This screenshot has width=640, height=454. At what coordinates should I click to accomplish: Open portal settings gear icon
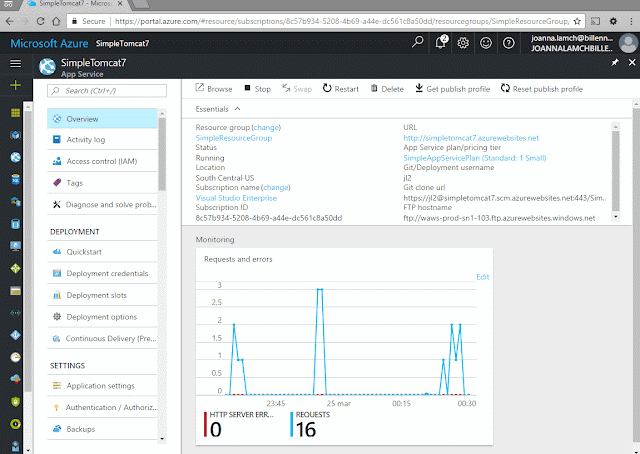(463, 43)
